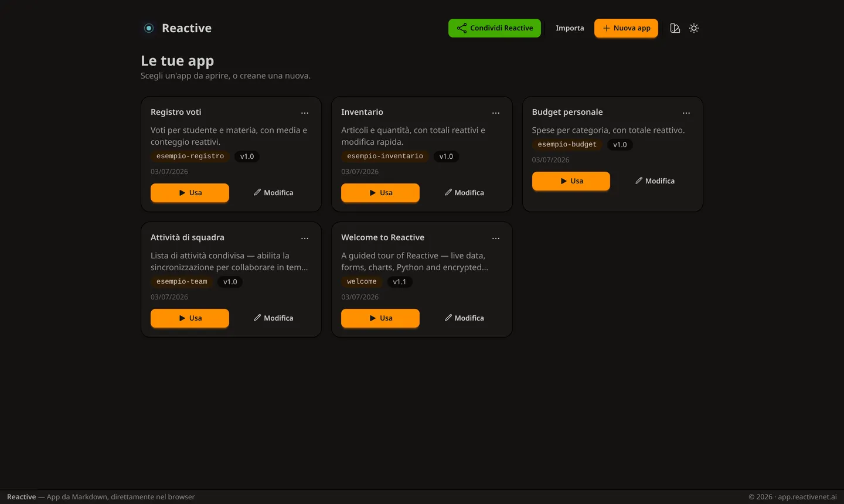
Task: Edit Budget personale via Modifica
Action: (655, 181)
